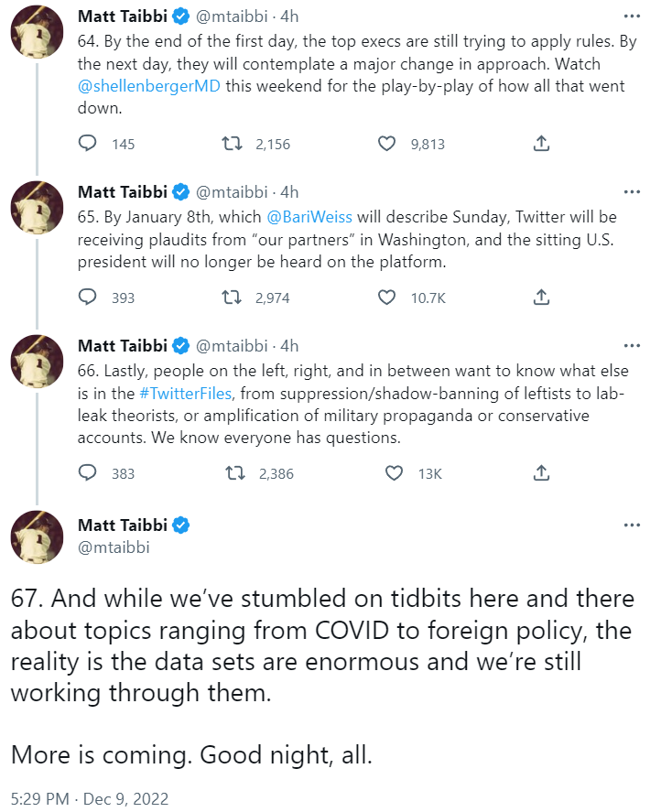
Task: Open more options menu on tweet 65
Action: 632,192
